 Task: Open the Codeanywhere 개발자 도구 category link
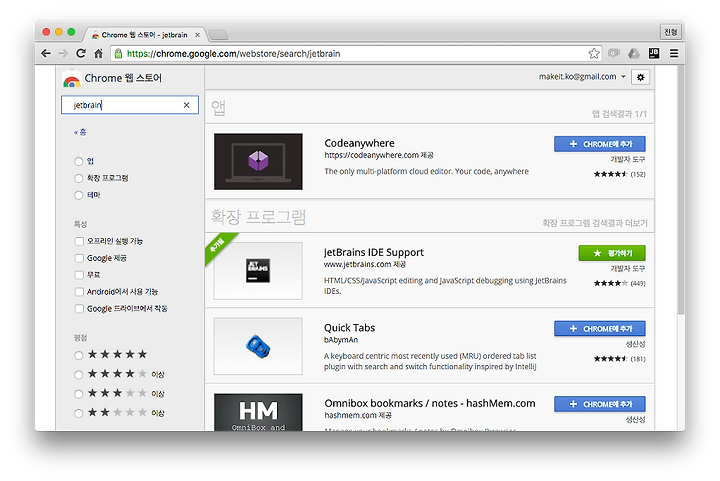628,159
